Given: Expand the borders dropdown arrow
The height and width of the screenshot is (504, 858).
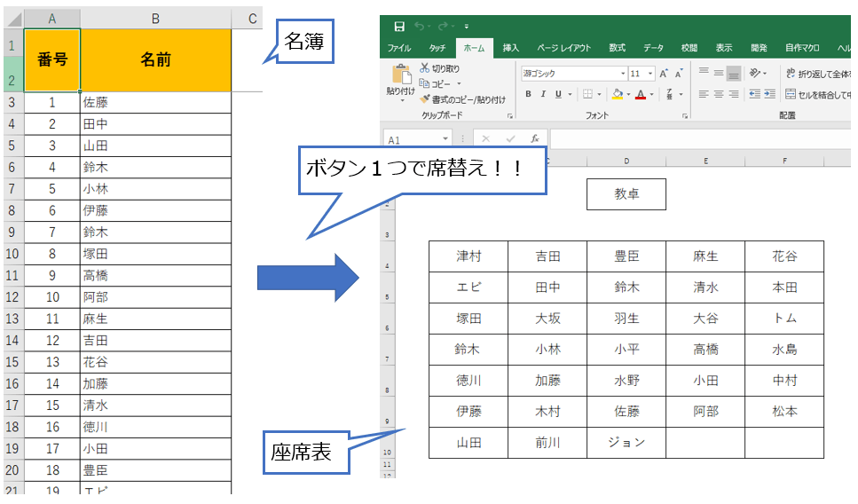Looking at the screenshot, I should pos(599,94).
